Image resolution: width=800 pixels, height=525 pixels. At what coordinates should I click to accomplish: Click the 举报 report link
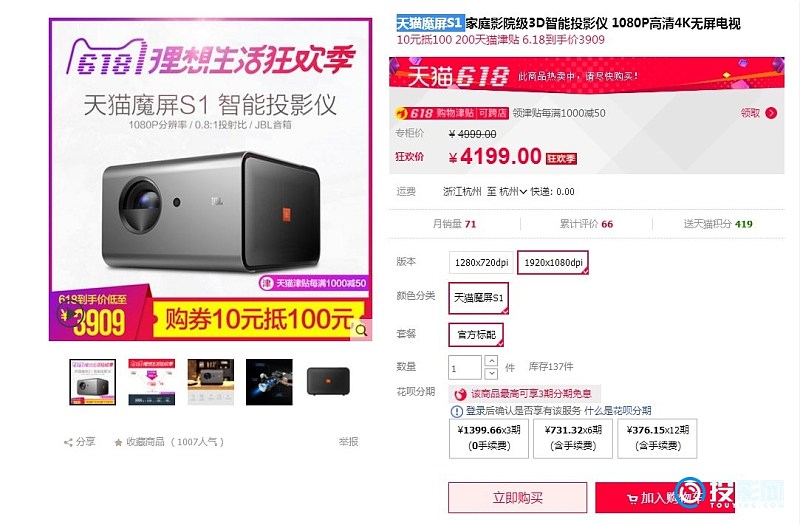(348, 442)
